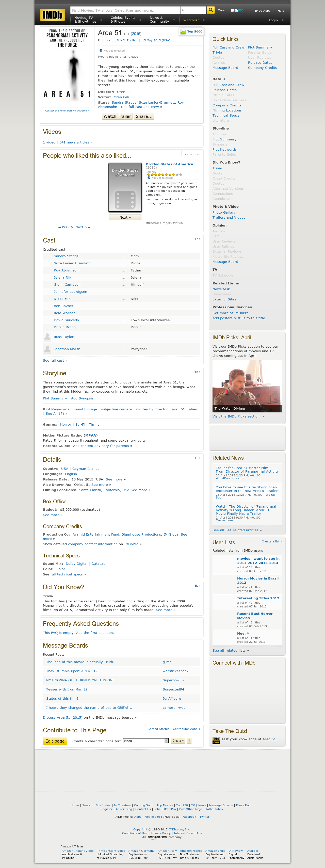Click the Create » character page button

tap(178, 741)
